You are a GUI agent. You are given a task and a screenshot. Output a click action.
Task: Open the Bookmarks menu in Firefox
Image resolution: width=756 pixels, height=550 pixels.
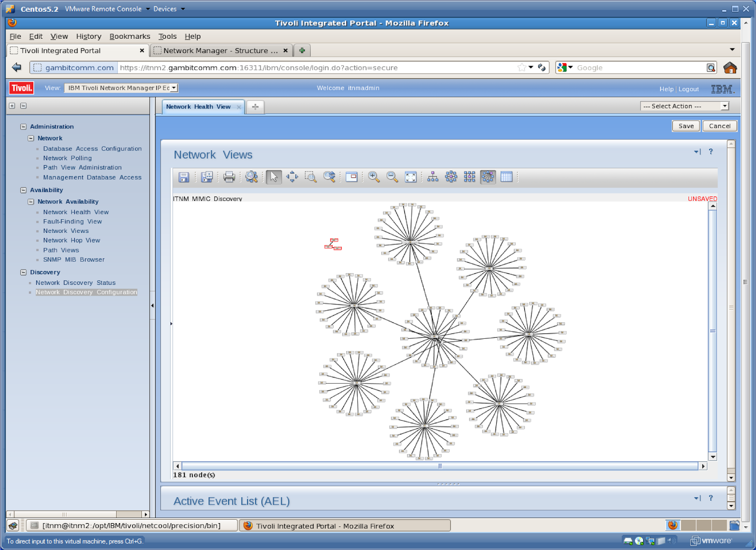pyautogui.click(x=129, y=36)
